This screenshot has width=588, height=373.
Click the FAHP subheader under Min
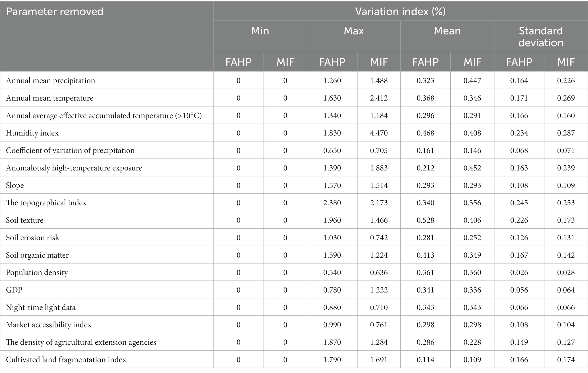pos(239,62)
